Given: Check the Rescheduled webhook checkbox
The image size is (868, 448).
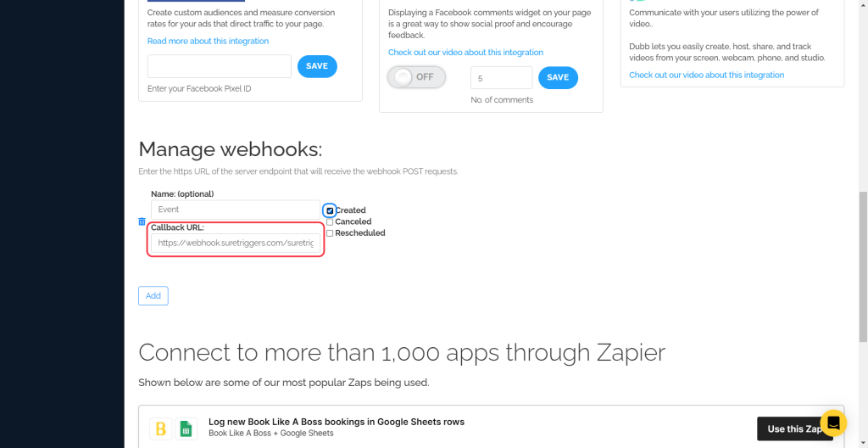Looking at the screenshot, I should coord(330,232).
